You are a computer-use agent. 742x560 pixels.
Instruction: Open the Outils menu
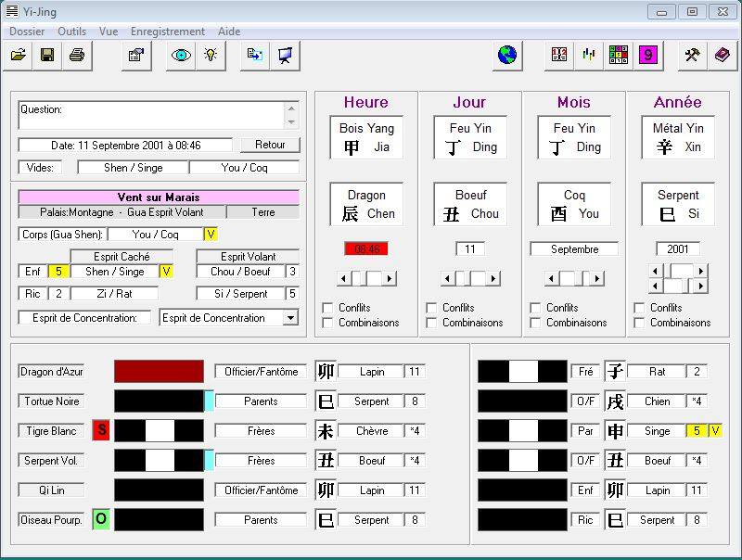(72, 32)
